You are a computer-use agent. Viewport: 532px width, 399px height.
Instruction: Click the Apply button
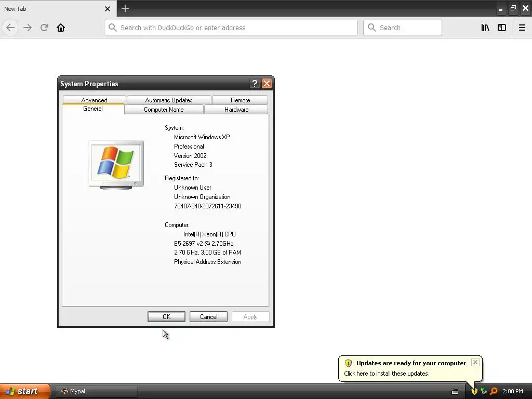250,316
